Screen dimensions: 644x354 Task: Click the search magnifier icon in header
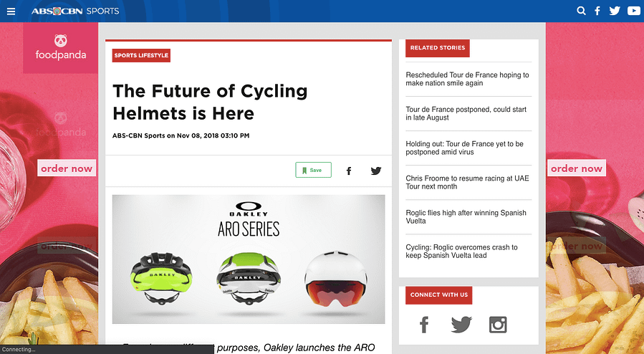[x=581, y=11]
